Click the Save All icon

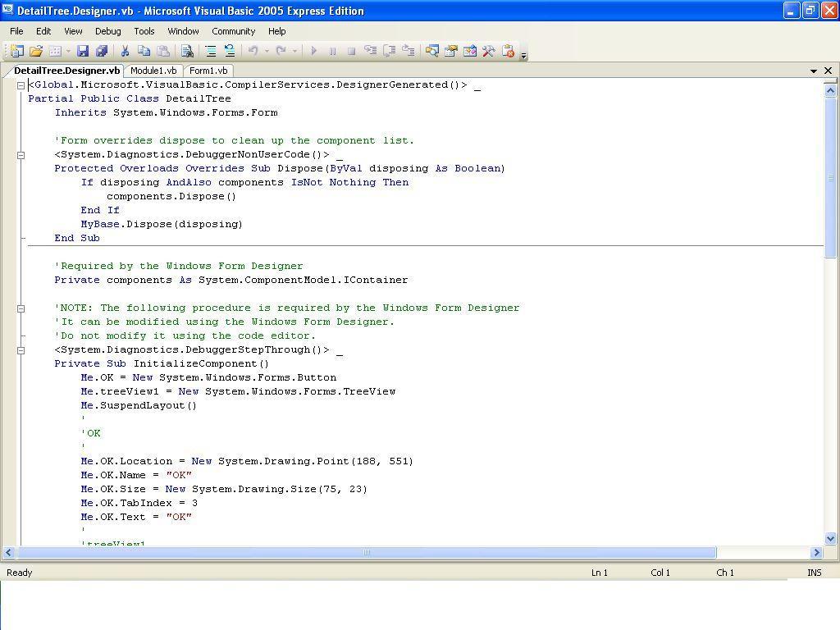(x=101, y=51)
